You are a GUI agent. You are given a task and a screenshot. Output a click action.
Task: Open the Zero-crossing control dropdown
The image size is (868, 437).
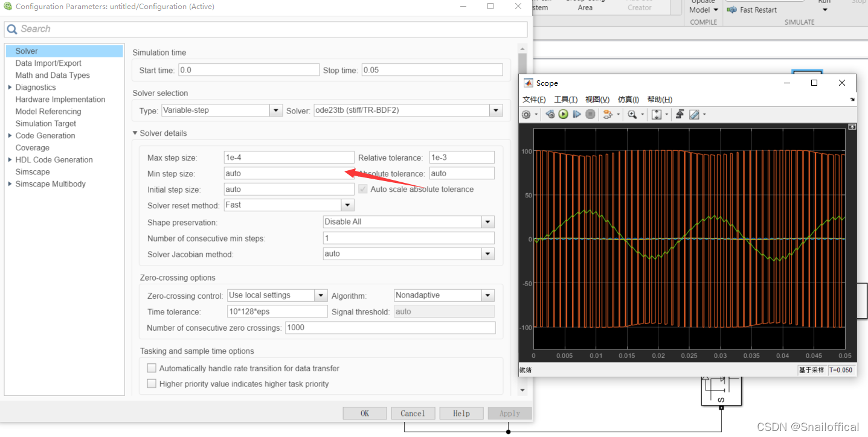[x=321, y=295]
